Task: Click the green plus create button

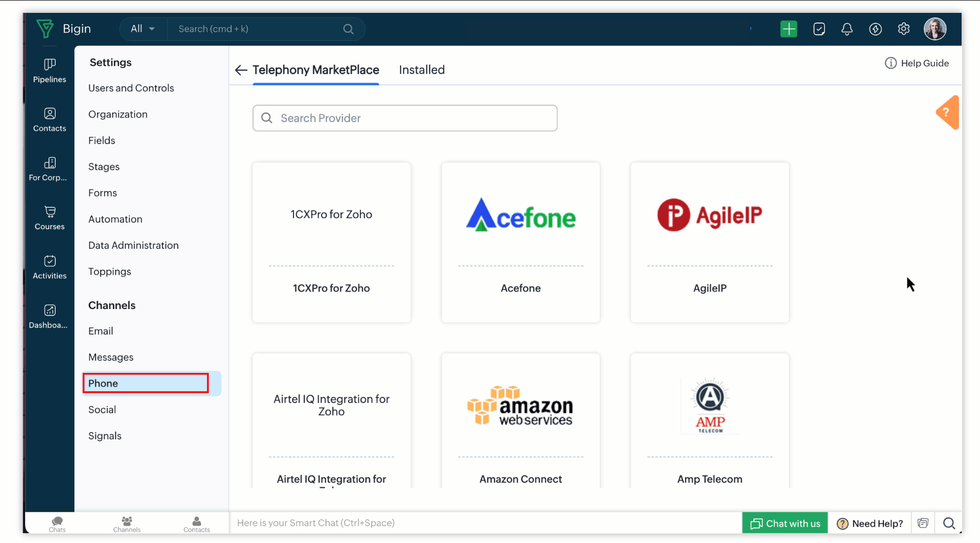Action: click(x=789, y=29)
